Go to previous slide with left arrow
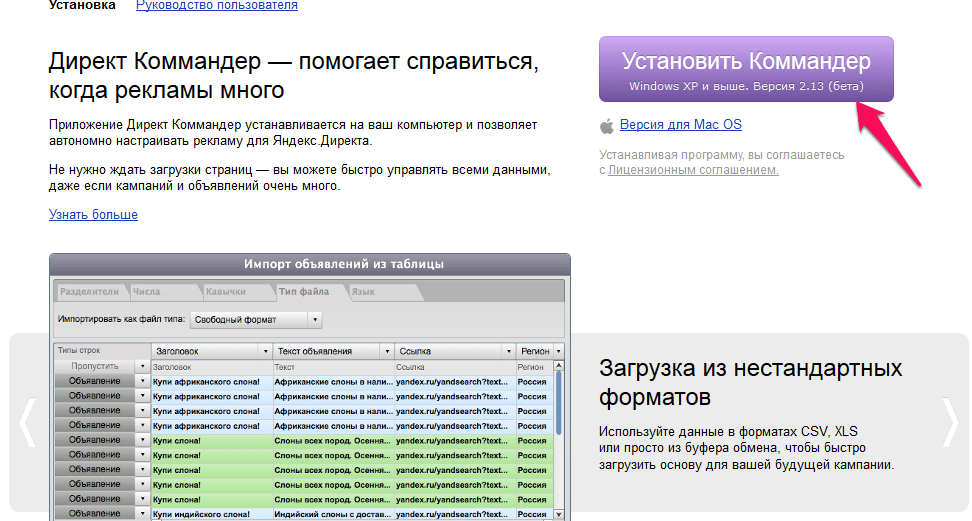Viewport: 972px width, 521px height. (27, 422)
